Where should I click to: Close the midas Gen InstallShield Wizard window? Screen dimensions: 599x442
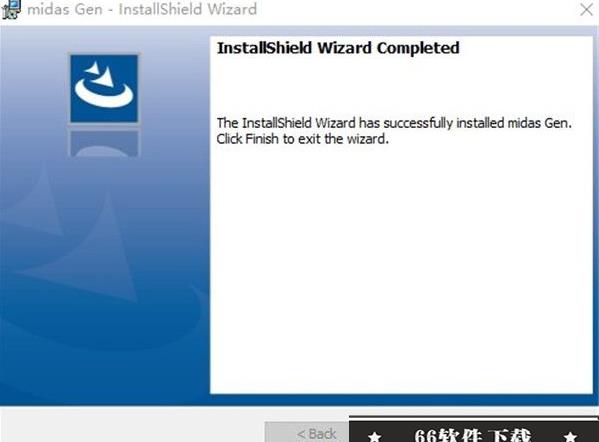(586, 10)
